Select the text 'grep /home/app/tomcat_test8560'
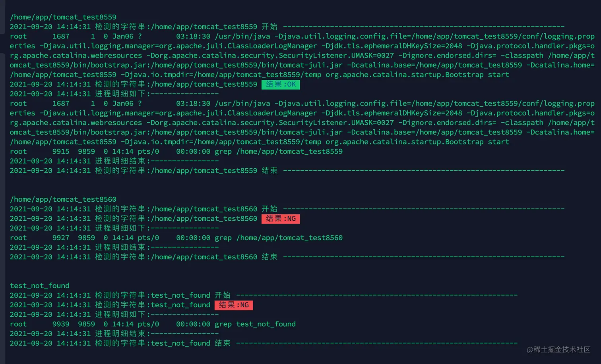The width and height of the screenshot is (601, 364). point(279,238)
